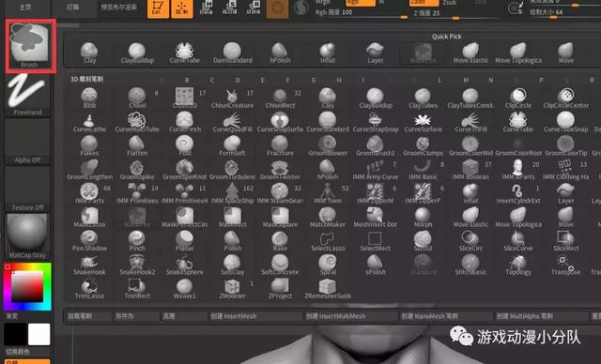Select the TrimLasso brush
The height and width of the screenshot is (364, 601).
pyautogui.click(x=89, y=289)
